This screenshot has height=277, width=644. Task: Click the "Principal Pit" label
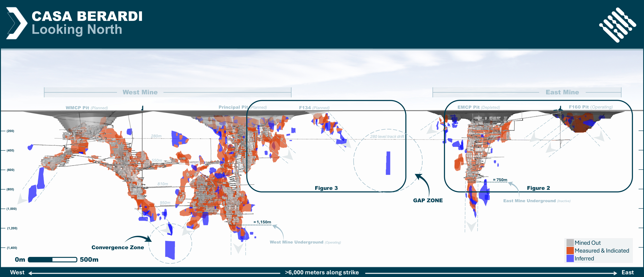[x=233, y=107]
